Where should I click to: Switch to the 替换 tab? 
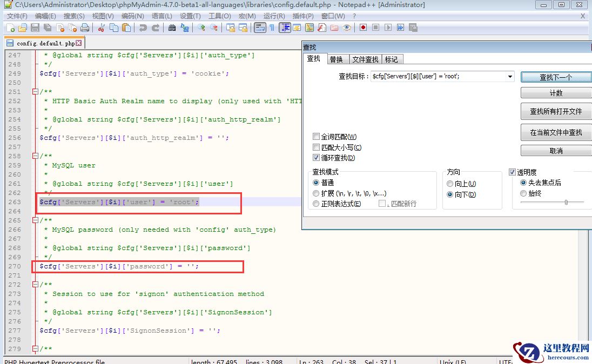pos(336,59)
